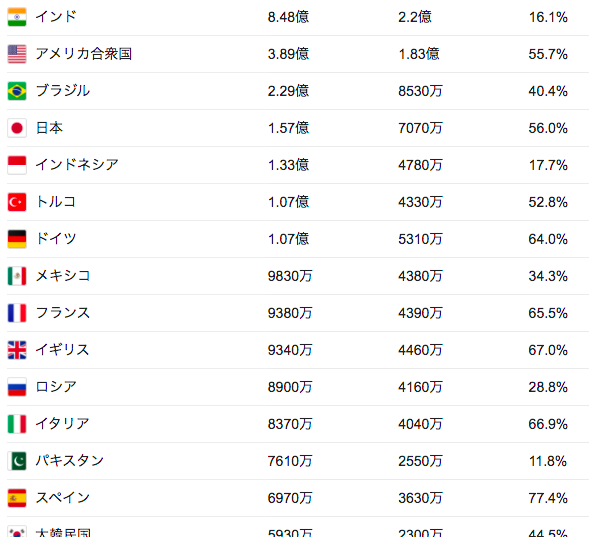The width and height of the screenshot is (589, 537).
Task: Click the 8.48億 value for India
Action: (288, 17)
